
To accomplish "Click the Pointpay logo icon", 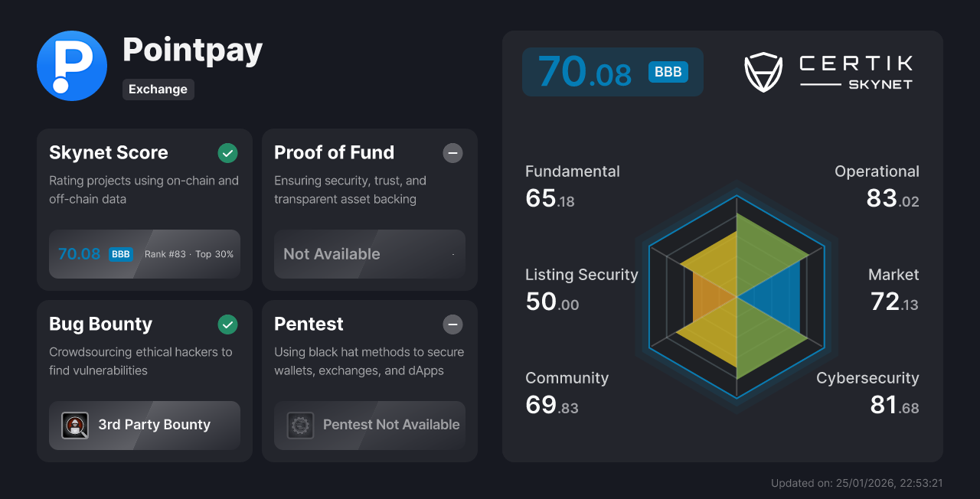I will tap(71, 66).
